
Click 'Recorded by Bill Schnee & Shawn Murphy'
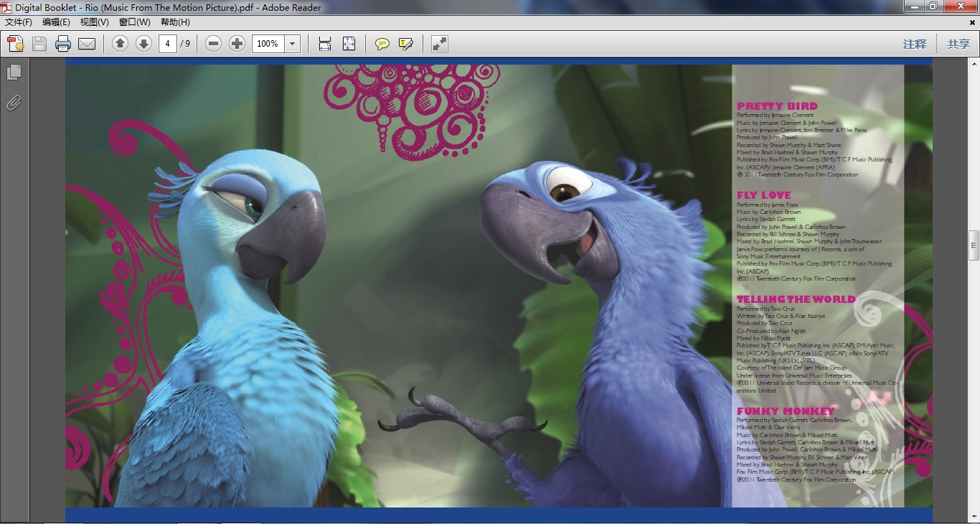(x=788, y=234)
